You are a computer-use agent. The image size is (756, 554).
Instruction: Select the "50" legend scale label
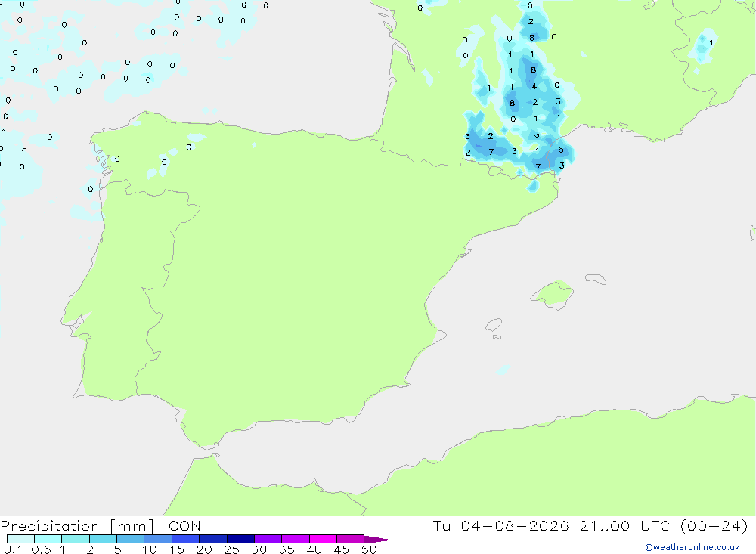[x=369, y=549]
